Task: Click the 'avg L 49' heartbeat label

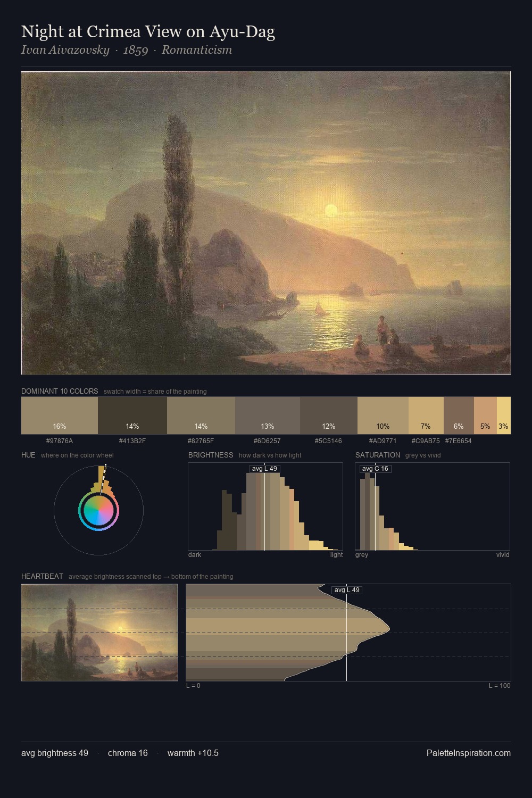Action: pos(347,590)
